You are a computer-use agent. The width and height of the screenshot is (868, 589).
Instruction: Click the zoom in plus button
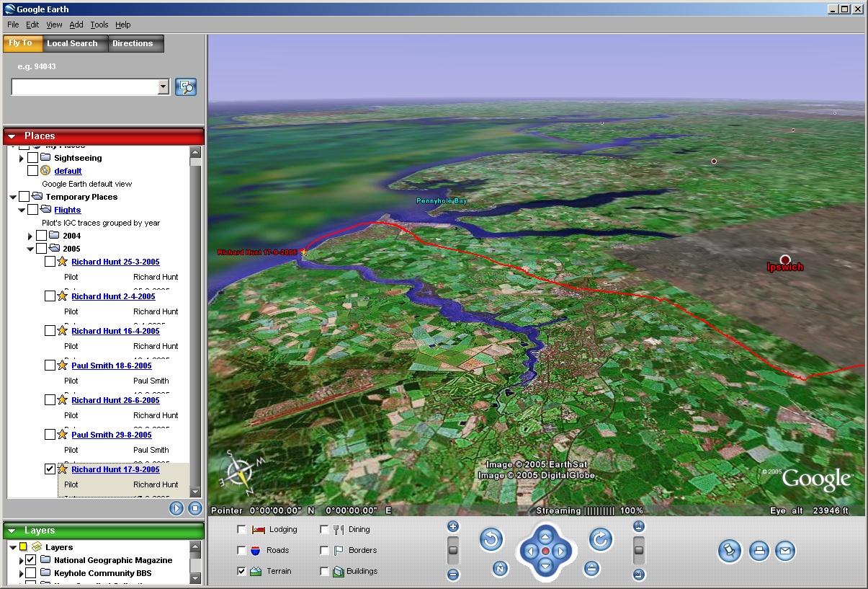point(453,527)
